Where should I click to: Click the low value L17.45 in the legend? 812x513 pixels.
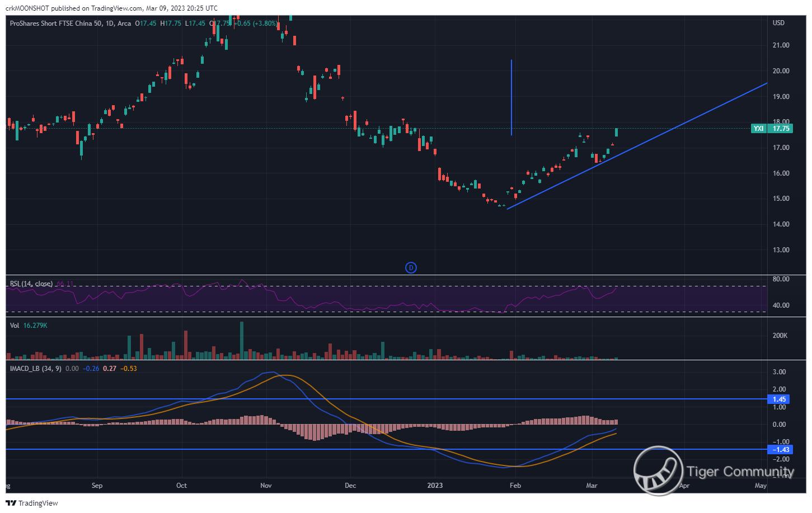[195, 23]
